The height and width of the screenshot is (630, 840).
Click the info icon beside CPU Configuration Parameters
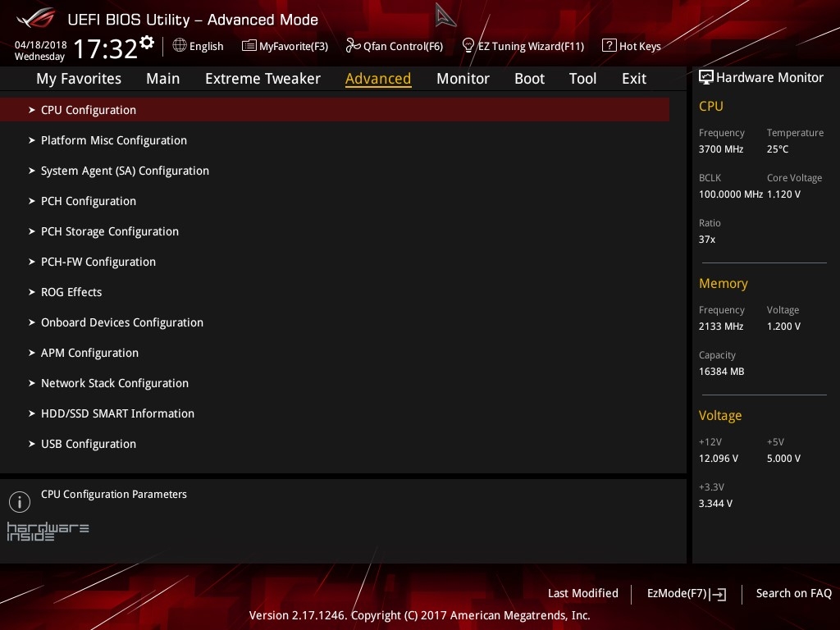pos(20,502)
